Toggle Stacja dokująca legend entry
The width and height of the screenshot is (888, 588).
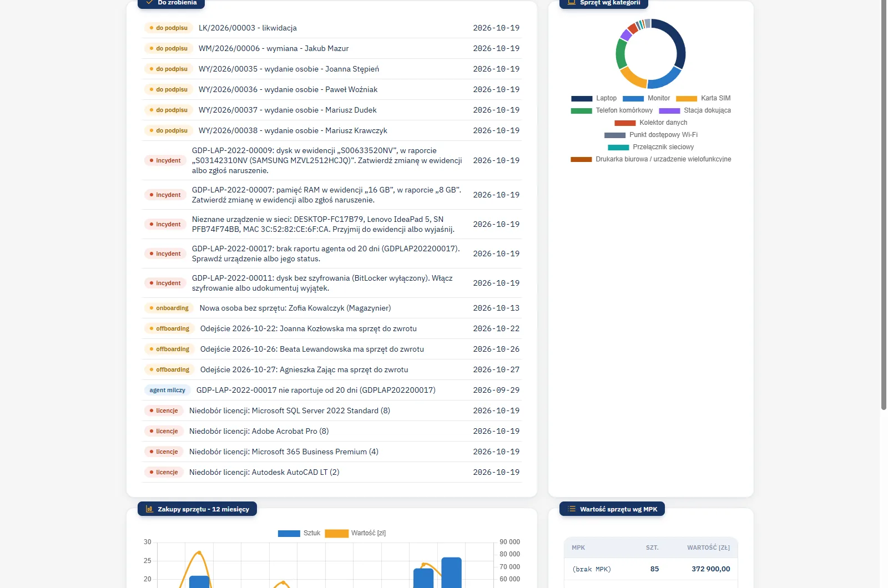tap(695, 110)
